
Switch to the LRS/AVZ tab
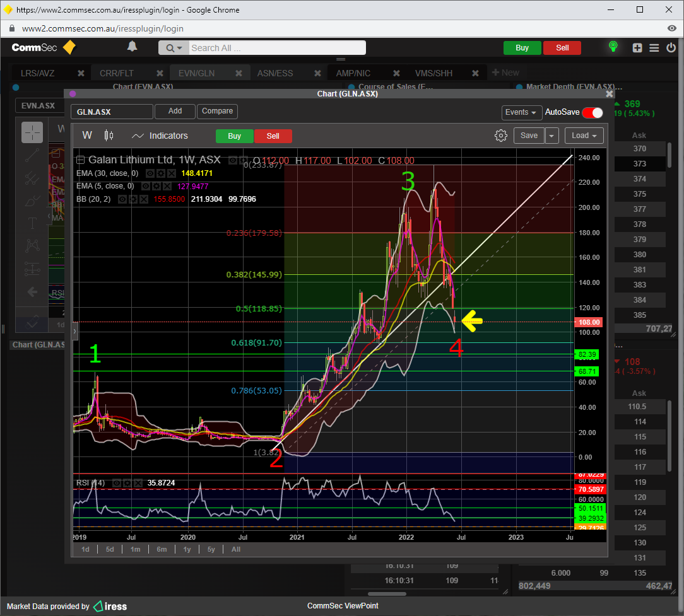37,73
